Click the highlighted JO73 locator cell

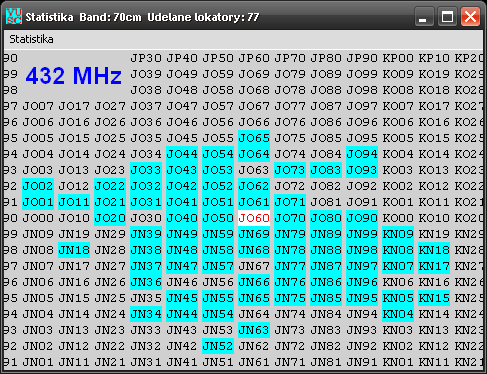coord(290,170)
